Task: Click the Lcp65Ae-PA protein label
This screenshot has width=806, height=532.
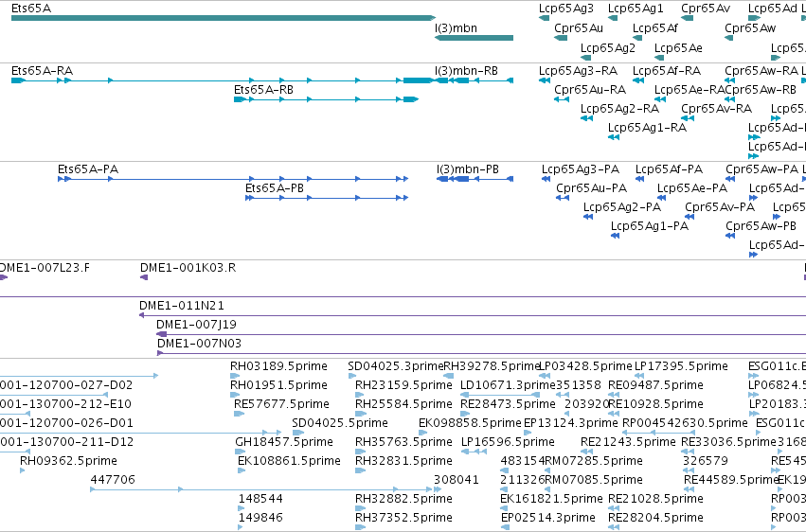Action: pos(692,188)
